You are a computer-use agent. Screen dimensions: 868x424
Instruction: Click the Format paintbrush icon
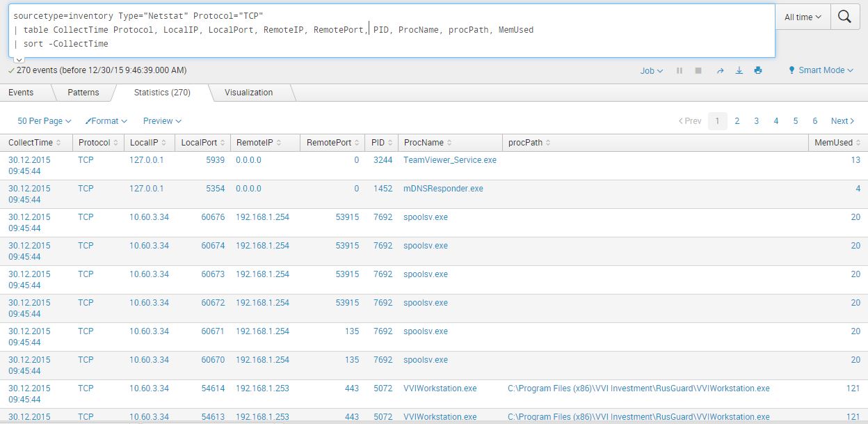coord(89,120)
